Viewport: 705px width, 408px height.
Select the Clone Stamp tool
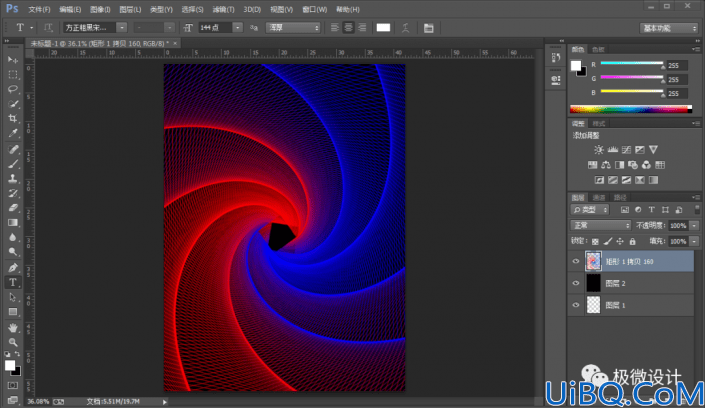point(13,179)
